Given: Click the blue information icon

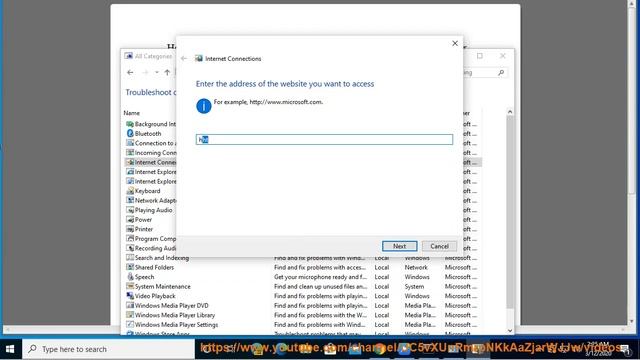Looking at the screenshot, I should (x=204, y=106).
